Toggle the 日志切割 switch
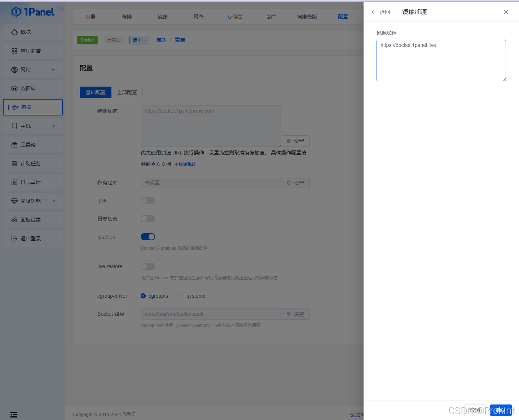The height and width of the screenshot is (420, 519). pyautogui.click(x=148, y=219)
